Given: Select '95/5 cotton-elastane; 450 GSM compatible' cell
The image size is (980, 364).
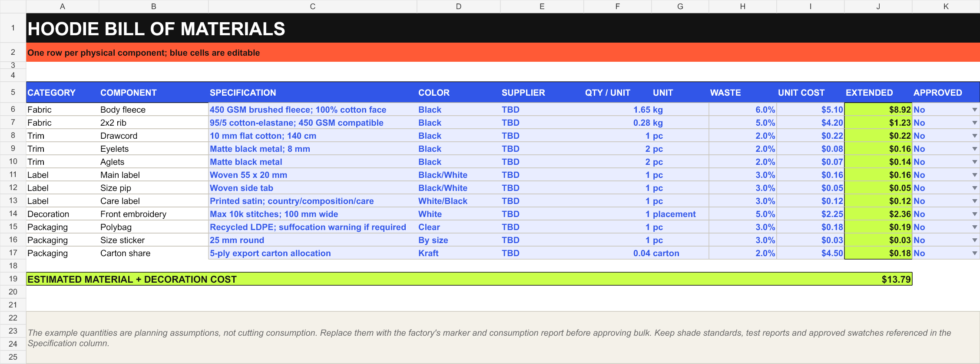Looking at the screenshot, I should [313, 123].
